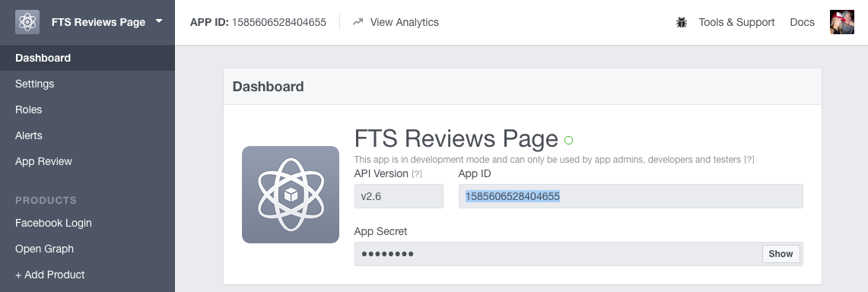The image size is (868, 292).
Task: Open the Dashboard sidebar item
Action: click(x=87, y=58)
